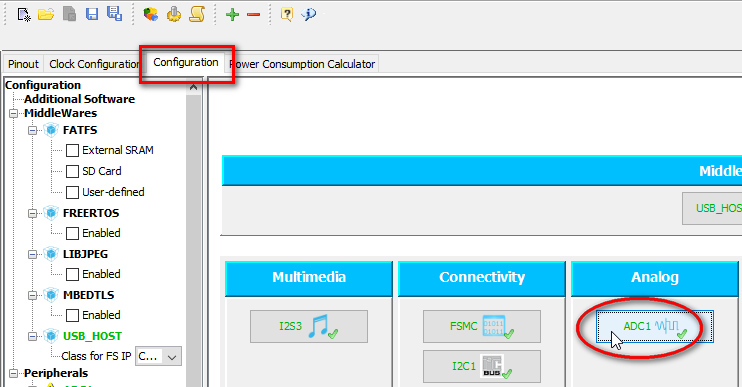Click the colorful blocks toolbar icon
Image resolution: width=742 pixels, height=387 pixels.
pos(150,15)
